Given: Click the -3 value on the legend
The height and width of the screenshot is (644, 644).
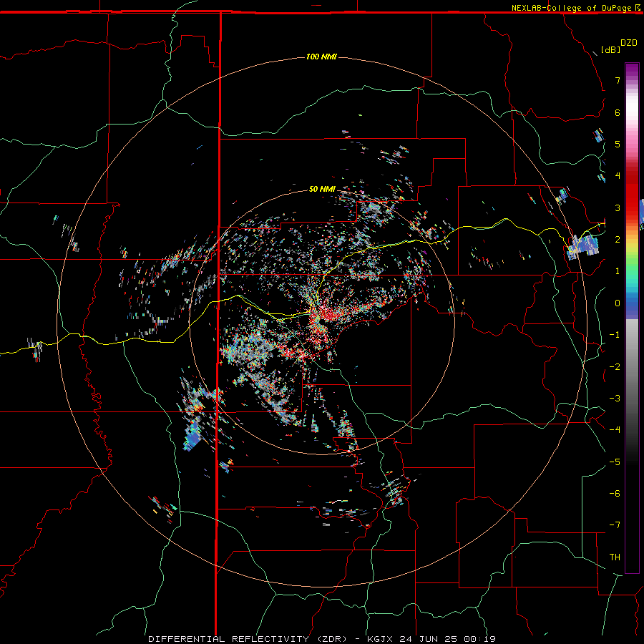Looking at the screenshot, I should tap(615, 399).
